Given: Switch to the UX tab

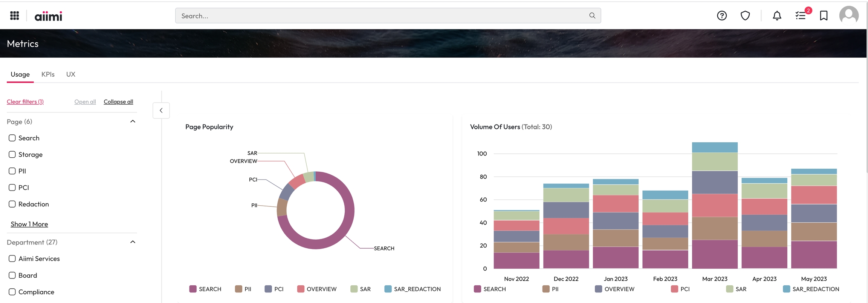Looking at the screenshot, I should point(70,74).
